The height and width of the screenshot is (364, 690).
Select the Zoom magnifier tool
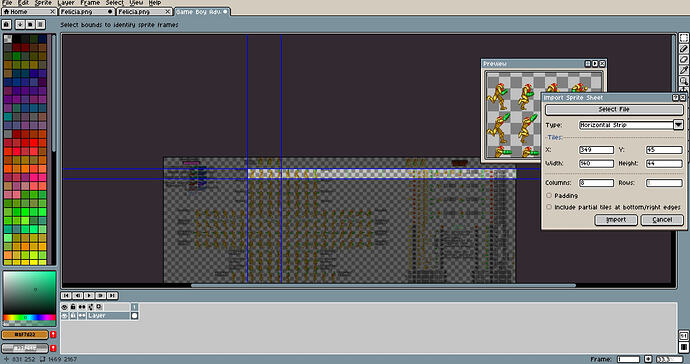click(x=683, y=81)
